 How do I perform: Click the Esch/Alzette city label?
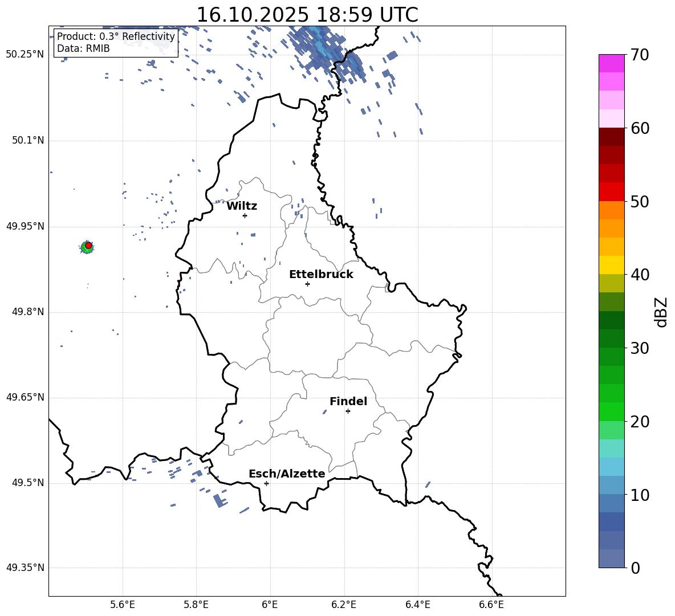pyautogui.click(x=287, y=474)
